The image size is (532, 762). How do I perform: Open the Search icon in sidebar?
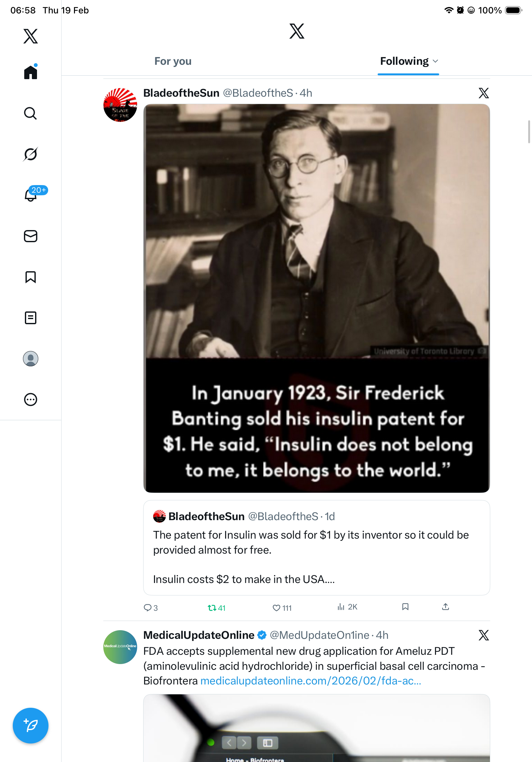[30, 114]
